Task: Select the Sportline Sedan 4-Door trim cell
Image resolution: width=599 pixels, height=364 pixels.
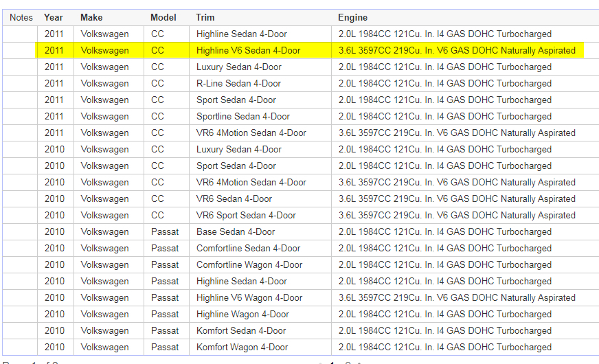Action: pos(243,116)
